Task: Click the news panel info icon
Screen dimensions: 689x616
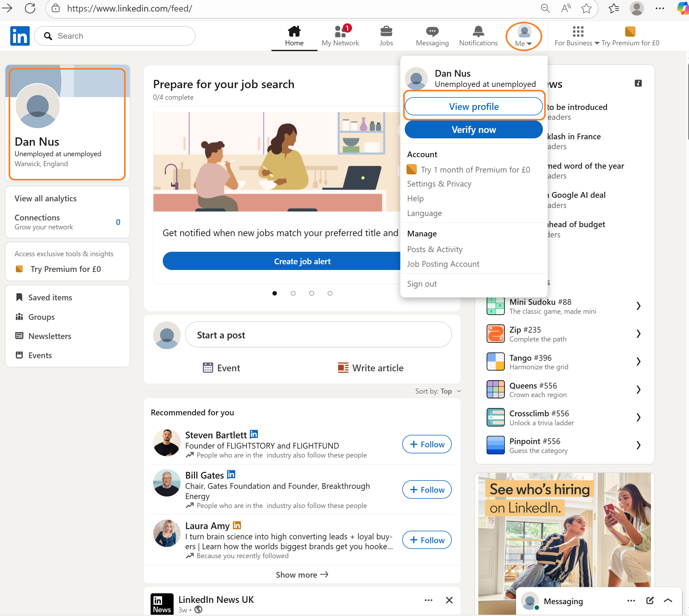Action: 638,83
